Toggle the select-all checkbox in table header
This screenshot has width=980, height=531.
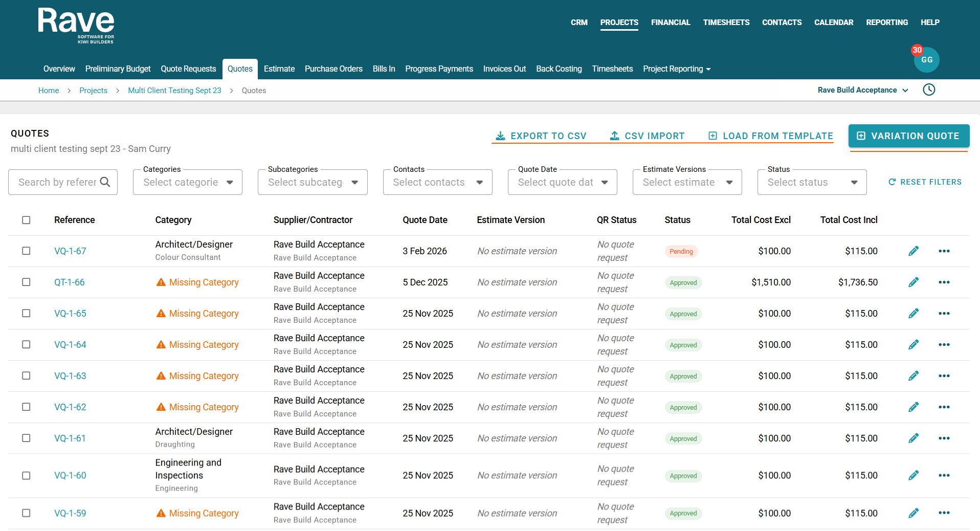pyautogui.click(x=26, y=220)
